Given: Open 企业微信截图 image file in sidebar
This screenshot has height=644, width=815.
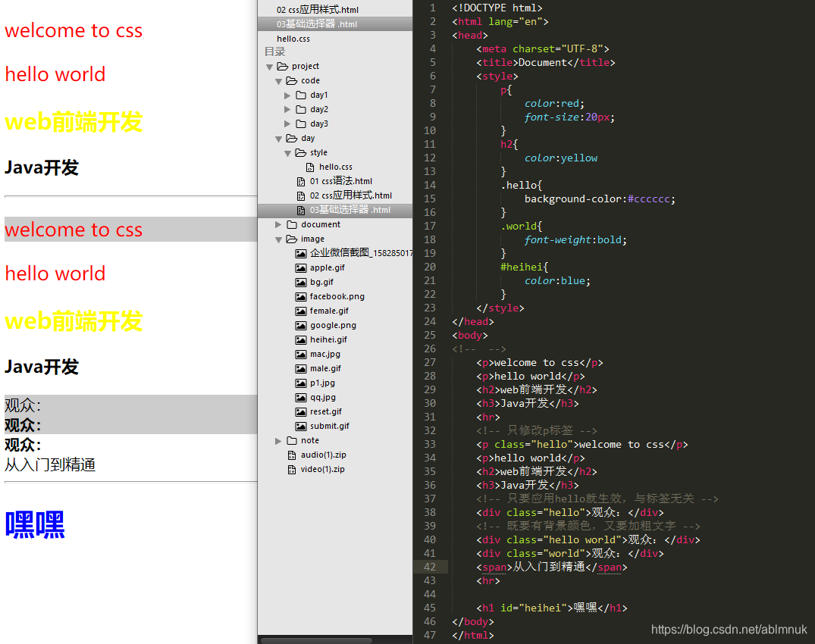Looking at the screenshot, I should (361, 253).
